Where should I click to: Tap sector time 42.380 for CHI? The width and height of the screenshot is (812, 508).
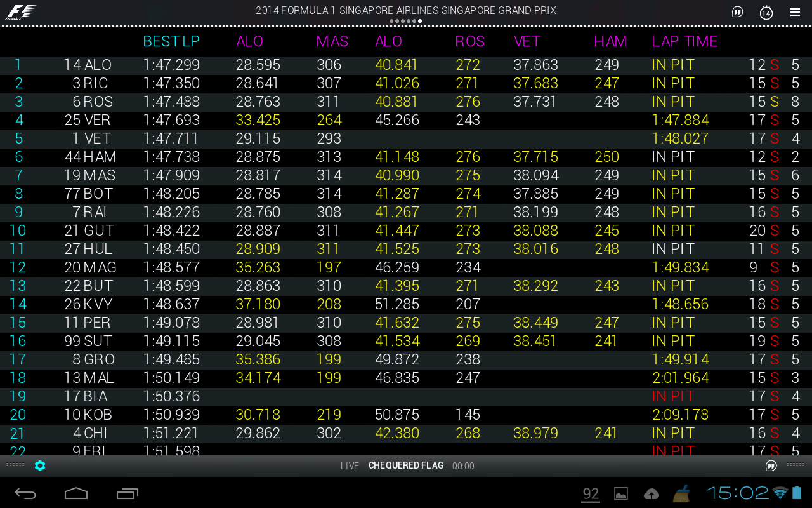click(x=397, y=433)
